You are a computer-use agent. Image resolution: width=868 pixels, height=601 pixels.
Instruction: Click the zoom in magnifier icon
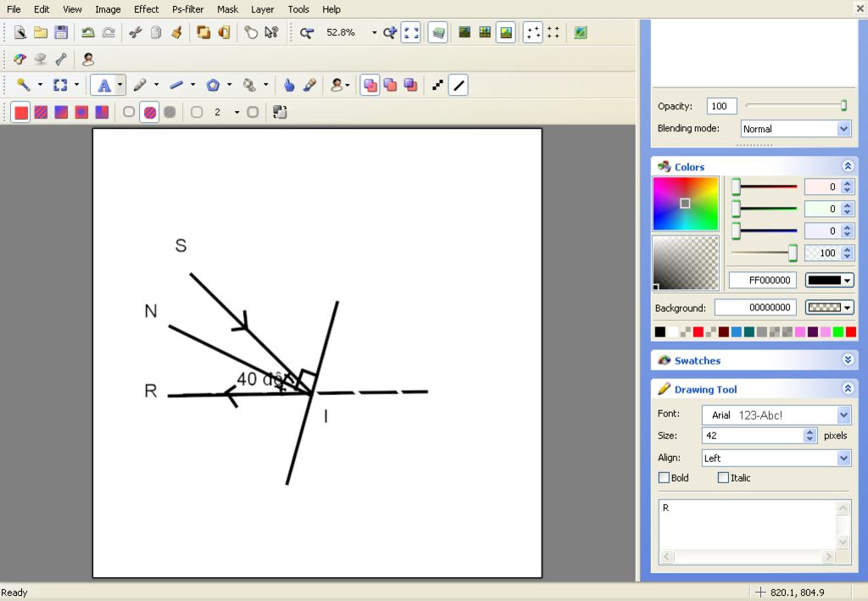(390, 33)
